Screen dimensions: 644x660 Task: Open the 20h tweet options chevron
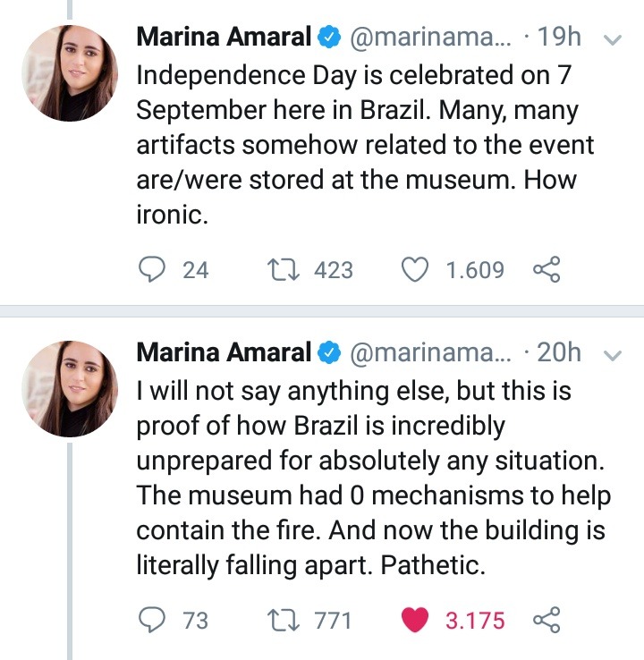(x=613, y=355)
